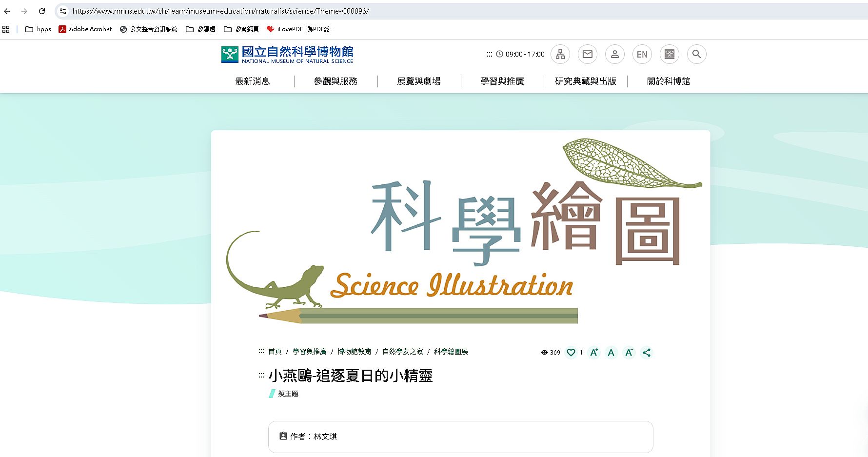The image size is (868, 457).
Task: Click the envelope mail icon
Action: [588, 54]
